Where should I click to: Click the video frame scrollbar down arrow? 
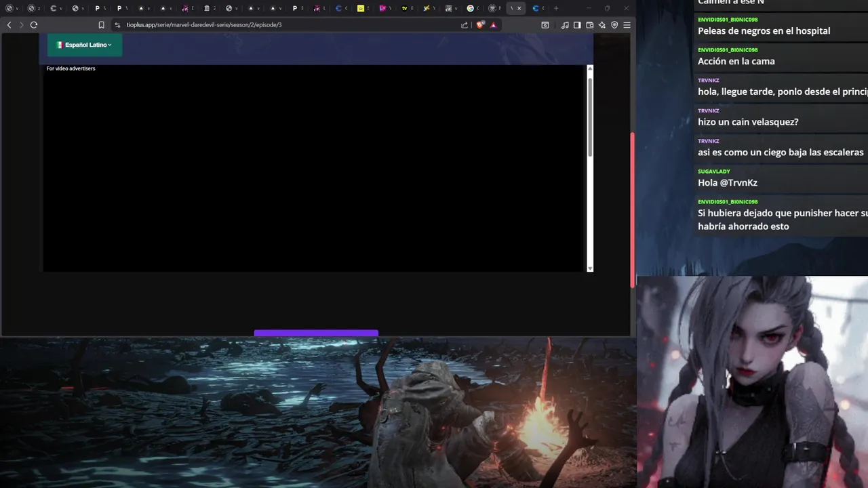click(x=590, y=268)
